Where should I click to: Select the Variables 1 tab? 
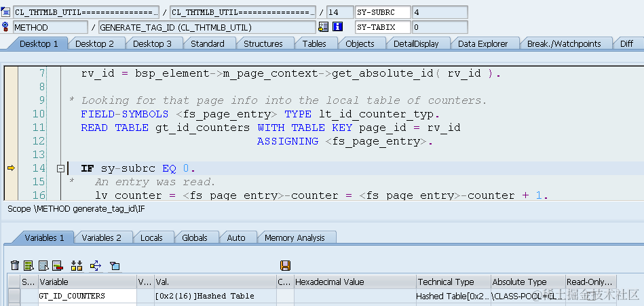point(44,237)
